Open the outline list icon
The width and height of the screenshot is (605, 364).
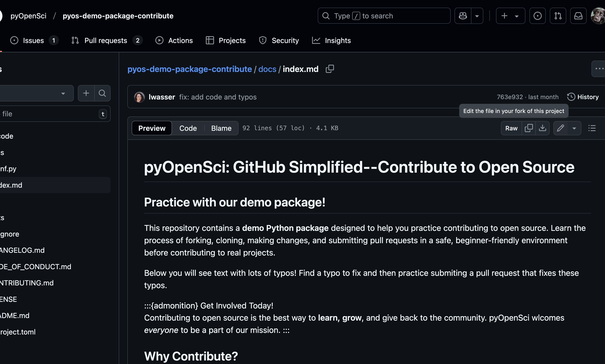click(x=592, y=128)
